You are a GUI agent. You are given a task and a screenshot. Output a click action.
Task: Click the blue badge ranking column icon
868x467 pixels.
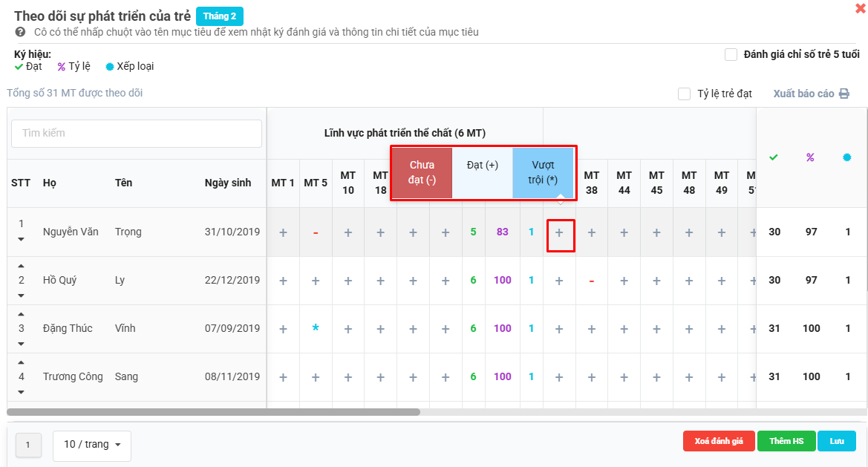tap(847, 157)
